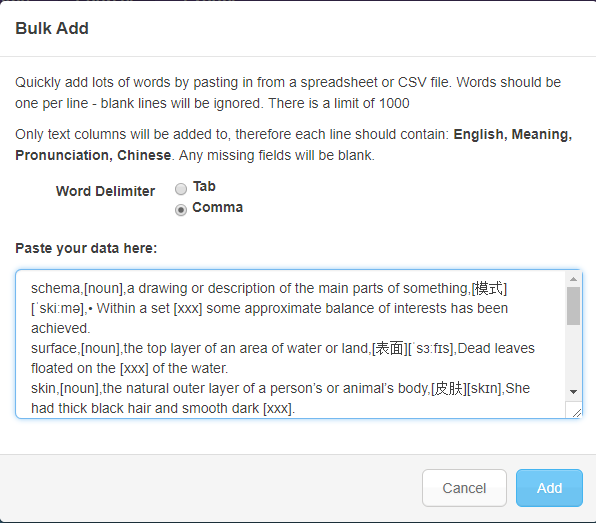Image resolution: width=596 pixels, height=523 pixels.
Task: Click the 'Bulk Add' dialog title
Action: pos(52,29)
